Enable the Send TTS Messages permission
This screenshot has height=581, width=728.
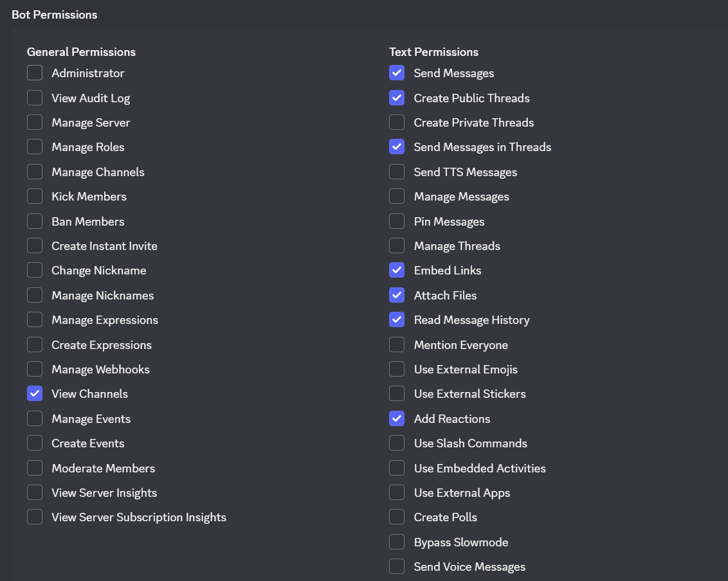(x=397, y=172)
